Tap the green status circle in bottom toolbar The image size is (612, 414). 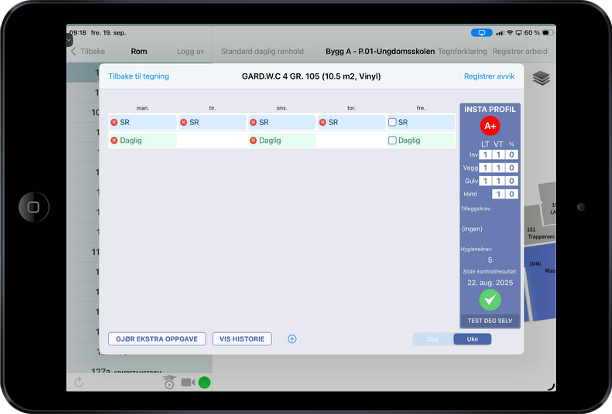point(204,382)
